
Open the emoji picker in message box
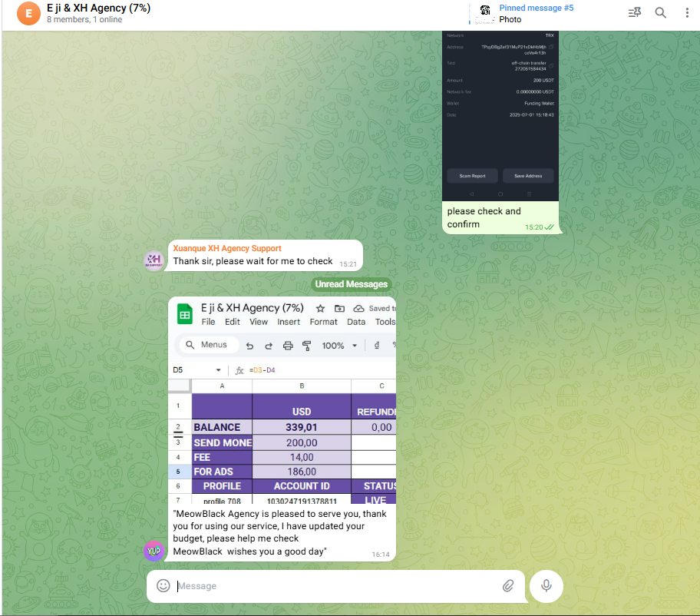click(163, 586)
